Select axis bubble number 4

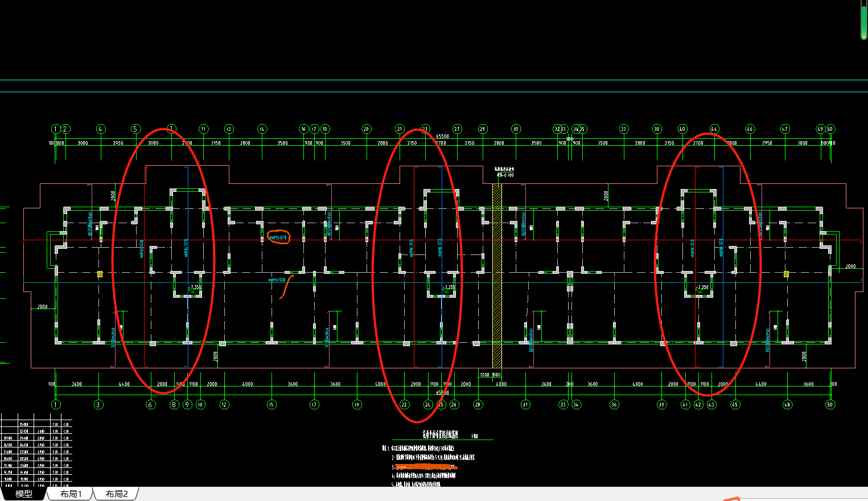pos(101,129)
